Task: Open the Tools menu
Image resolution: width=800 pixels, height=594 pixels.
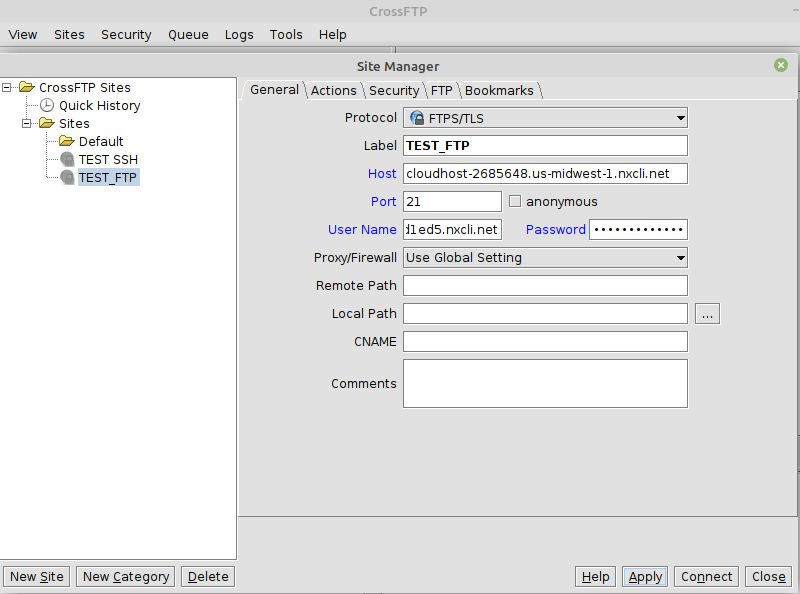Action: [286, 34]
